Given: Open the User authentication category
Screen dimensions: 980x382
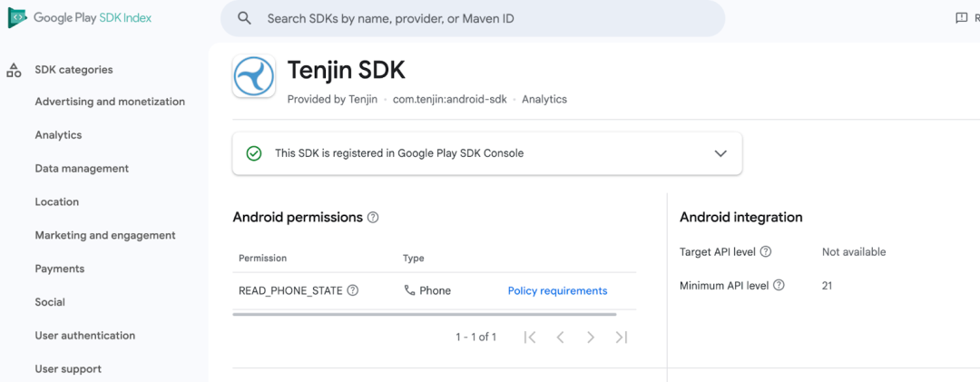Looking at the screenshot, I should (x=85, y=336).
